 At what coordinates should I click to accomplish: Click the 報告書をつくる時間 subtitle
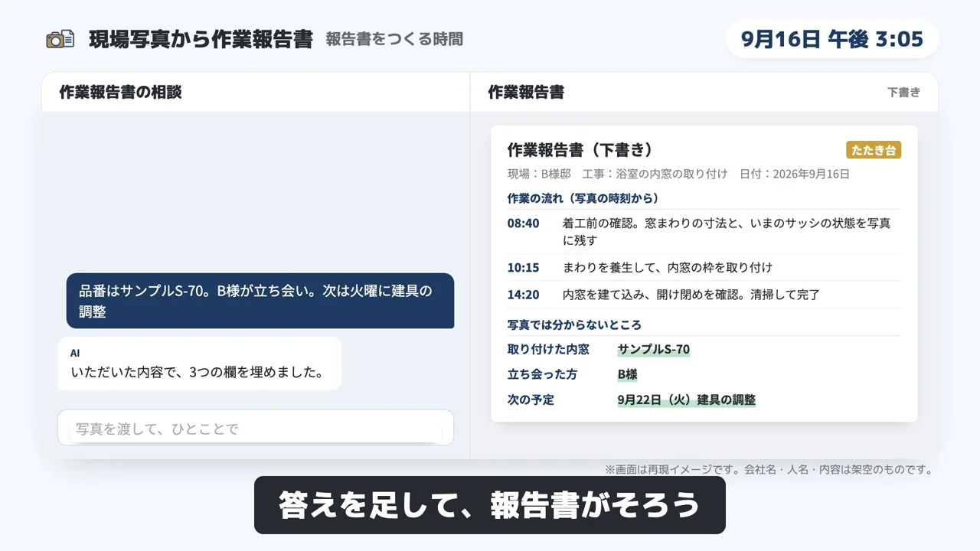(x=394, y=39)
